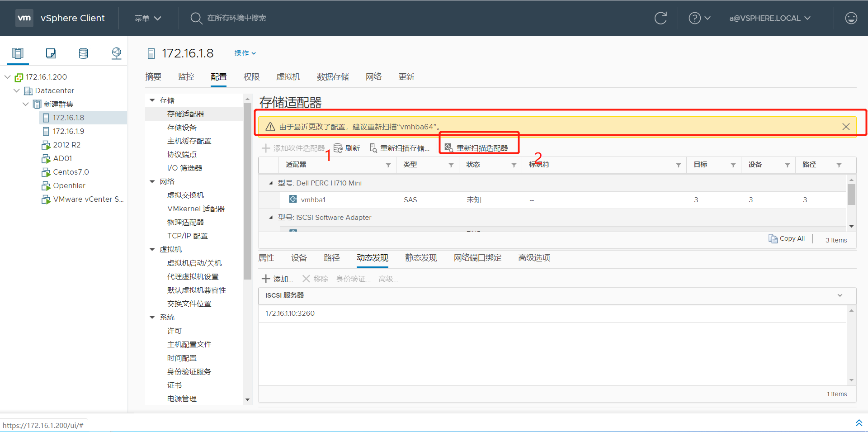This screenshot has height=432, width=868.
Task: Click the 重新扫描存储 toolbar icon
Action: point(373,148)
